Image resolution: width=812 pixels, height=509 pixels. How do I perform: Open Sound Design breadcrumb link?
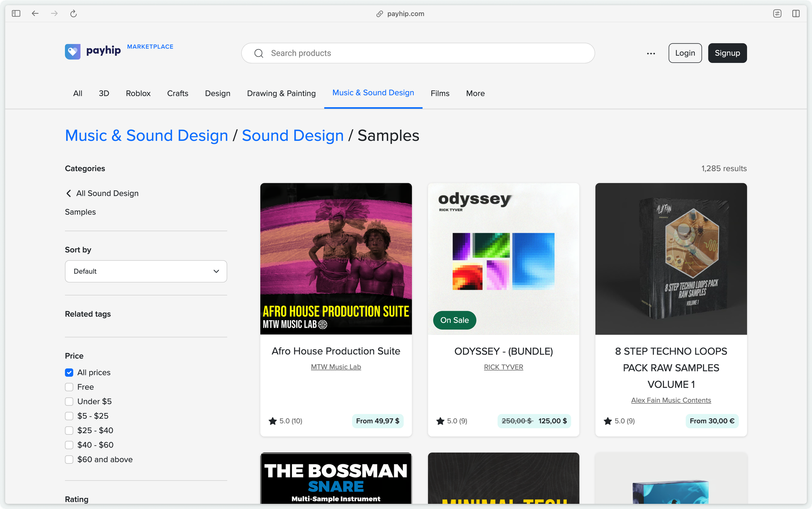293,135
